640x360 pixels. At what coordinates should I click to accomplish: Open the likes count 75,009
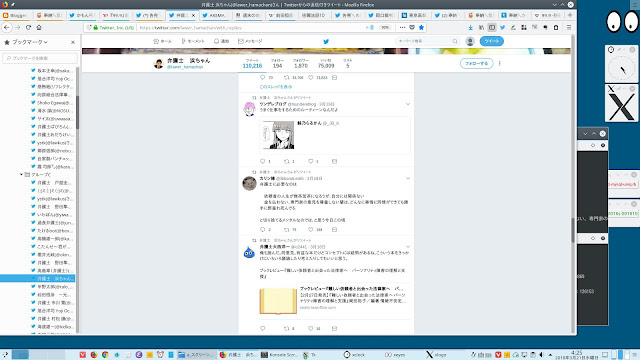pos(326,63)
